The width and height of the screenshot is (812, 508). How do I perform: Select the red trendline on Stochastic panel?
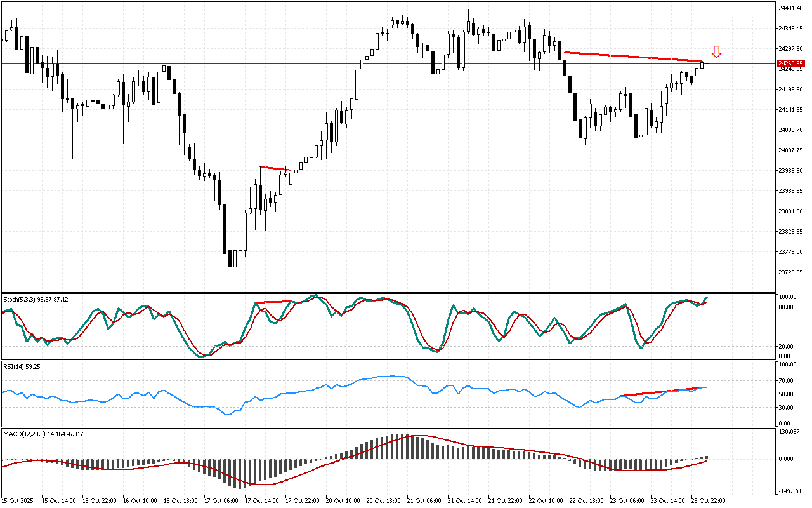[x=273, y=302]
